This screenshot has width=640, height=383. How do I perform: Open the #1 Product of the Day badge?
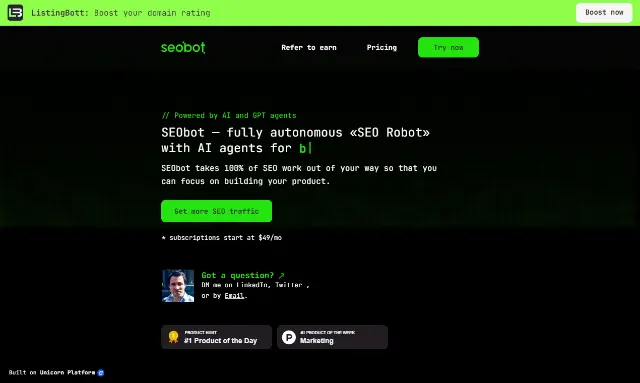(x=216, y=337)
